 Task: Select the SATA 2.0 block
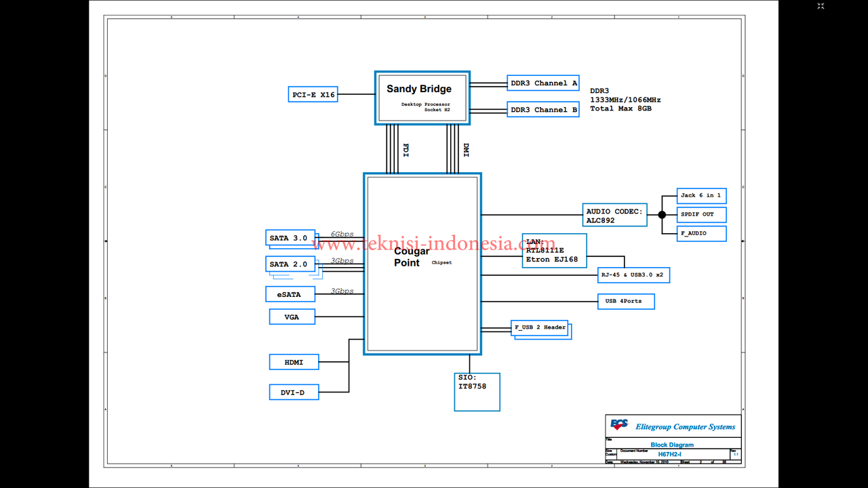pyautogui.click(x=290, y=264)
